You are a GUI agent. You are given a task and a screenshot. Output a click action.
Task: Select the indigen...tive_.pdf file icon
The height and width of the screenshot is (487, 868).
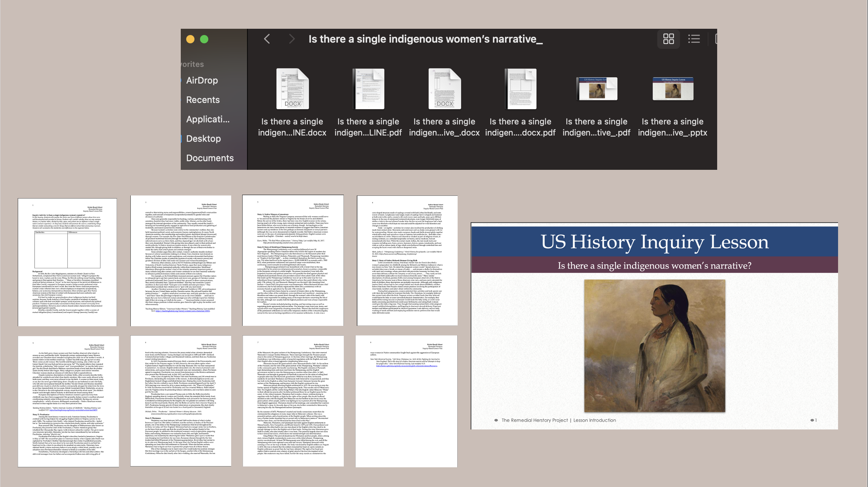(x=597, y=89)
